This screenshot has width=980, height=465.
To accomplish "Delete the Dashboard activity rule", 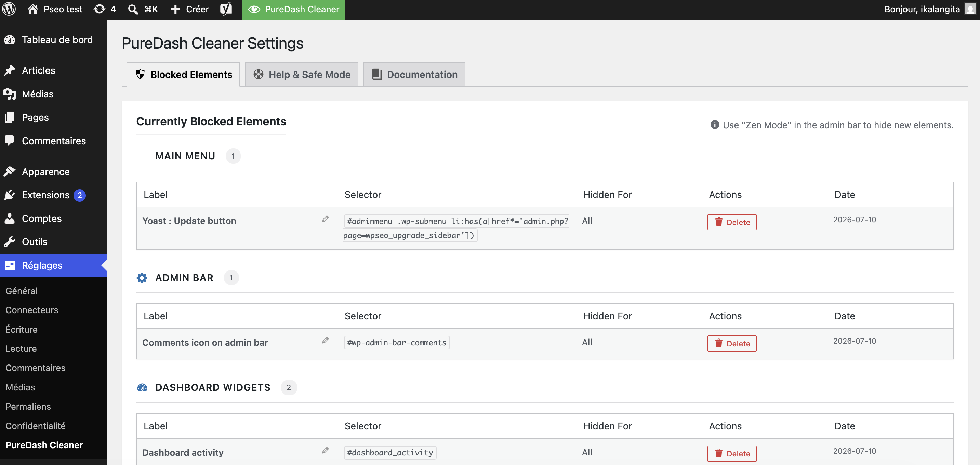I will [x=732, y=454].
